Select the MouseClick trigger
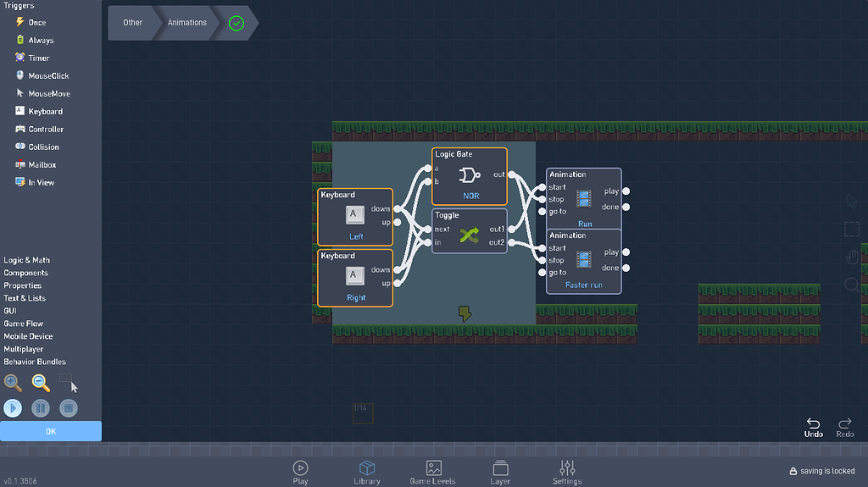 coord(42,75)
